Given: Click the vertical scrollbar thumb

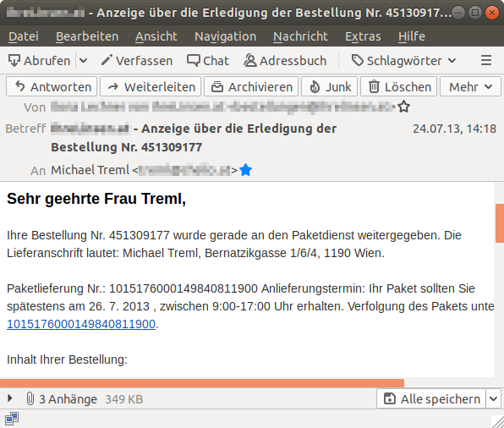Looking at the screenshot, I should click(500, 222).
